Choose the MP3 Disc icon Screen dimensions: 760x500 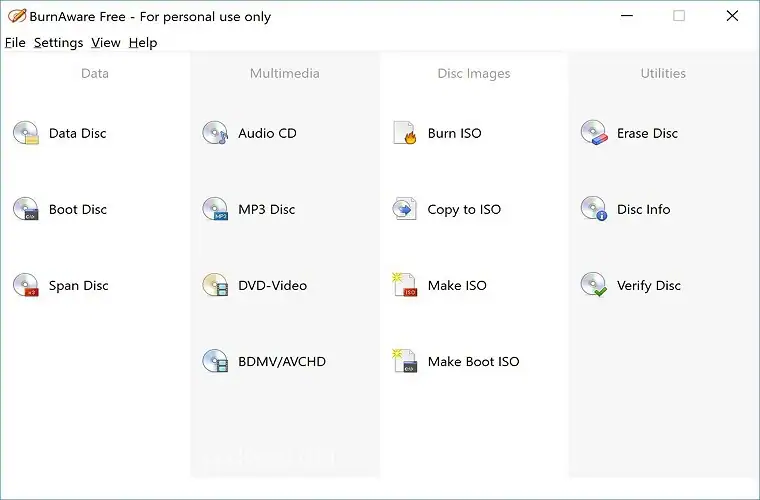(x=215, y=209)
